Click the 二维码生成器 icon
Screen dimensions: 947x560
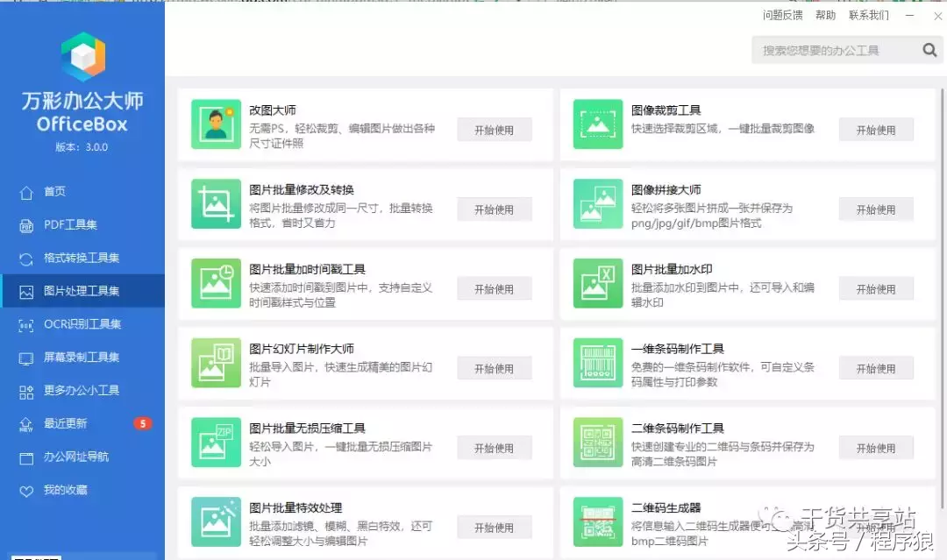click(x=598, y=522)
